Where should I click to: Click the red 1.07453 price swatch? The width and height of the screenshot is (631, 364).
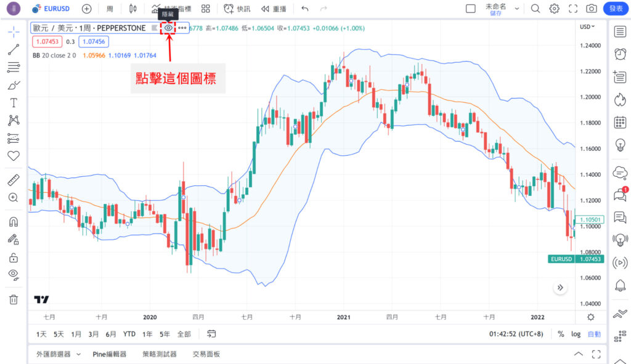[47, 42]
